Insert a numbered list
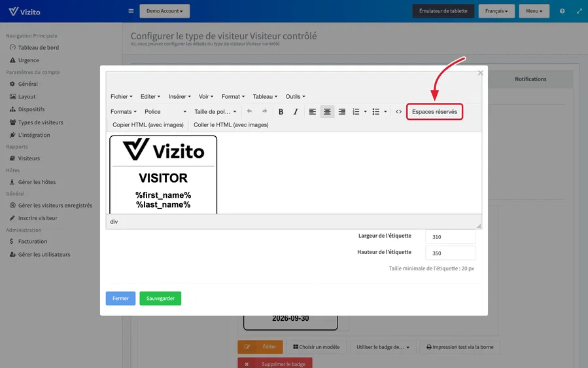Screen dimensions: 588x368 356,111
